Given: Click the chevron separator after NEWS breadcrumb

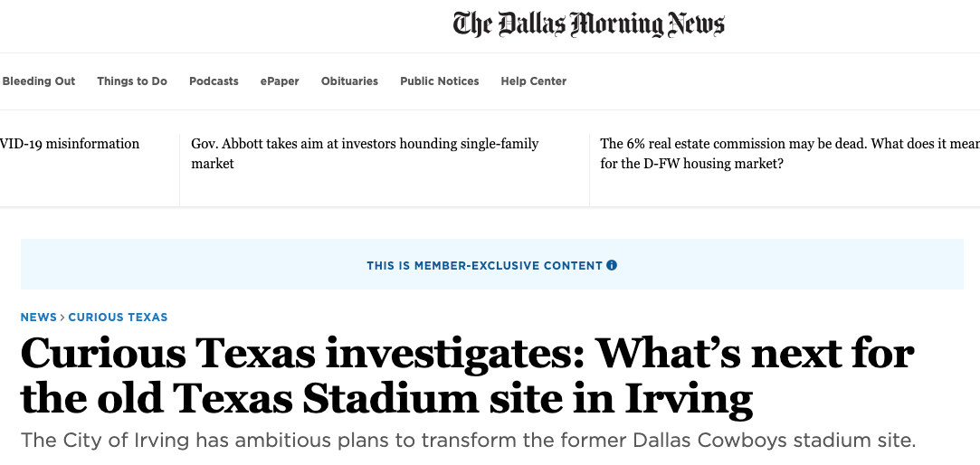Looking at the screenshot, I should coord(62,318).
